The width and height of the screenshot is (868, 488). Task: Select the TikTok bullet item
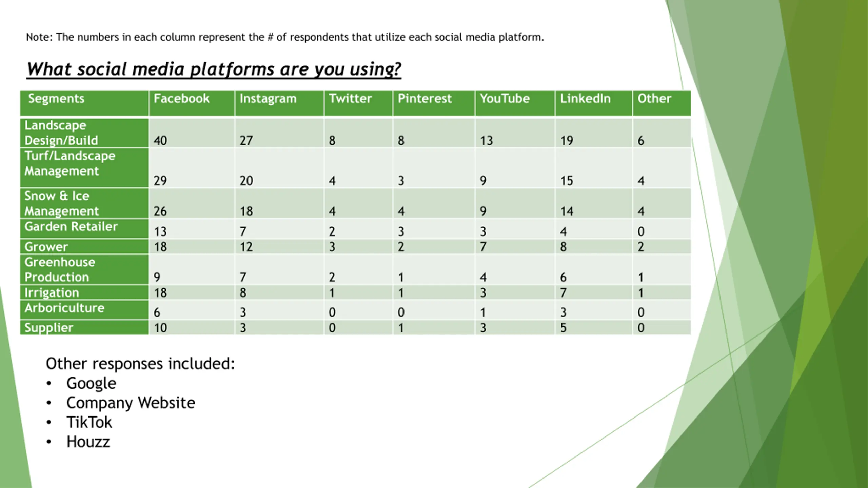89,422
